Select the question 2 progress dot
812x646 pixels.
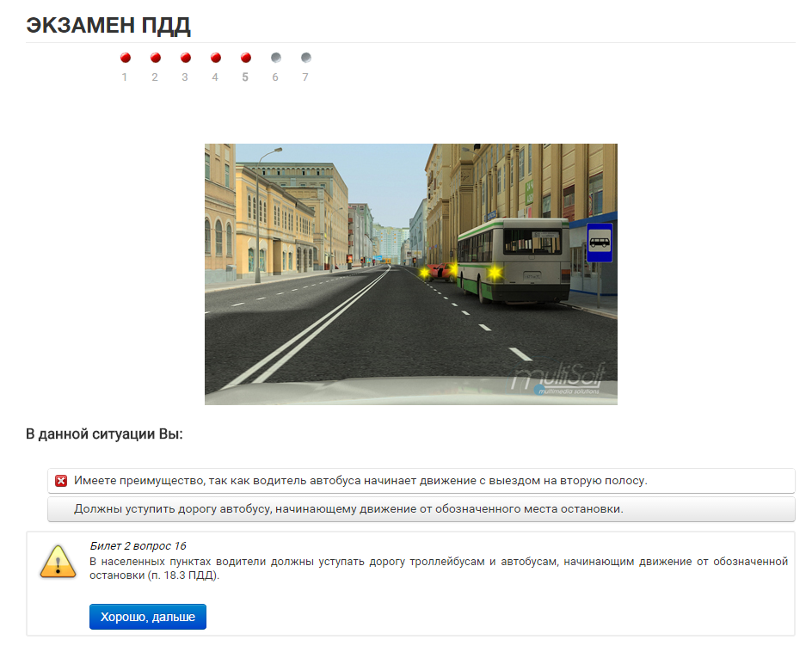pyautogui.click(x=155, y=58)
